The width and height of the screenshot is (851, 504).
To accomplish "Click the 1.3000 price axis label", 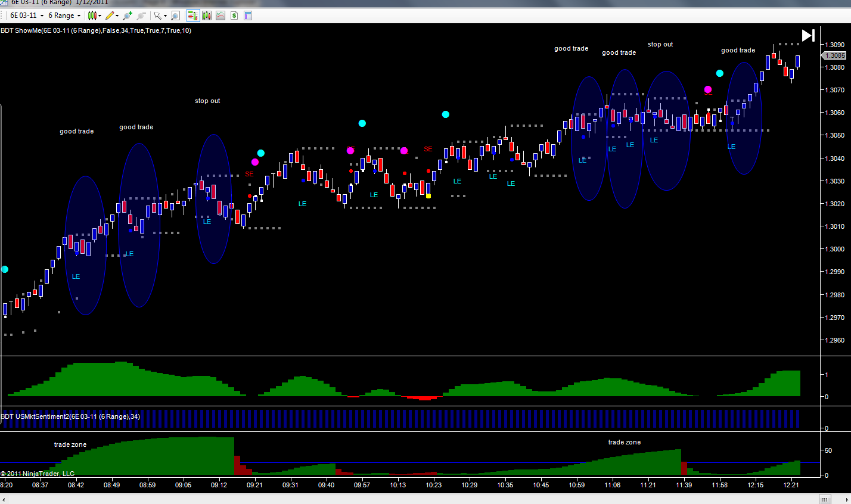I will [834, 249].
